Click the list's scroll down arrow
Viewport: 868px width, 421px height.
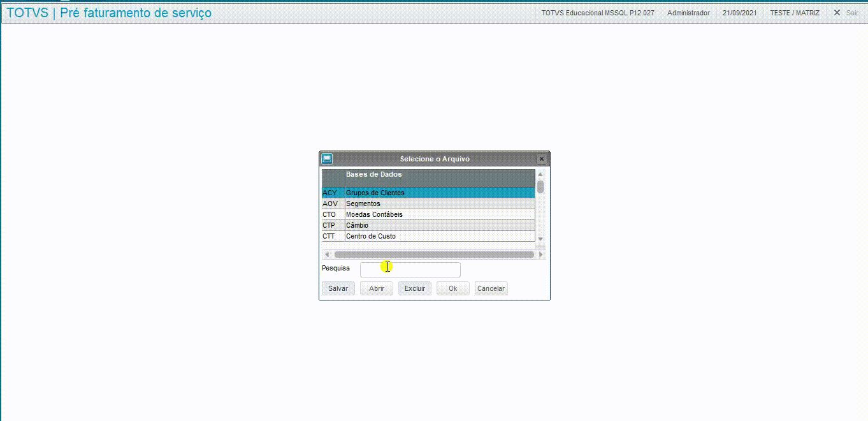coord(540,239)
